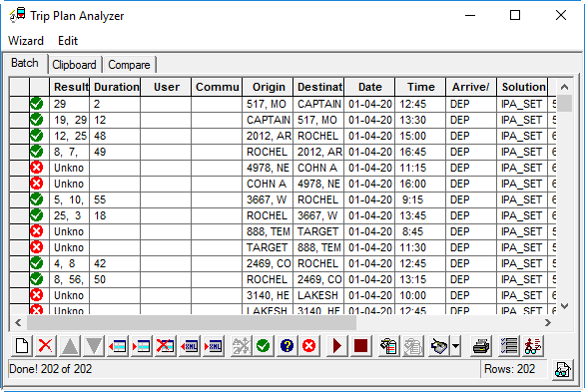
Task: Sort by the Result column header
Action: click(x=70, y=87)
